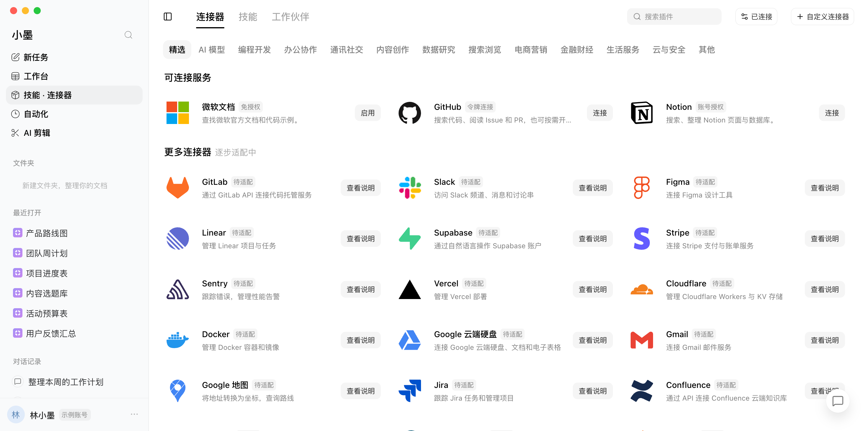Click the Sentry logo icon
Screen dimensions: 868x431
[177, 290]
